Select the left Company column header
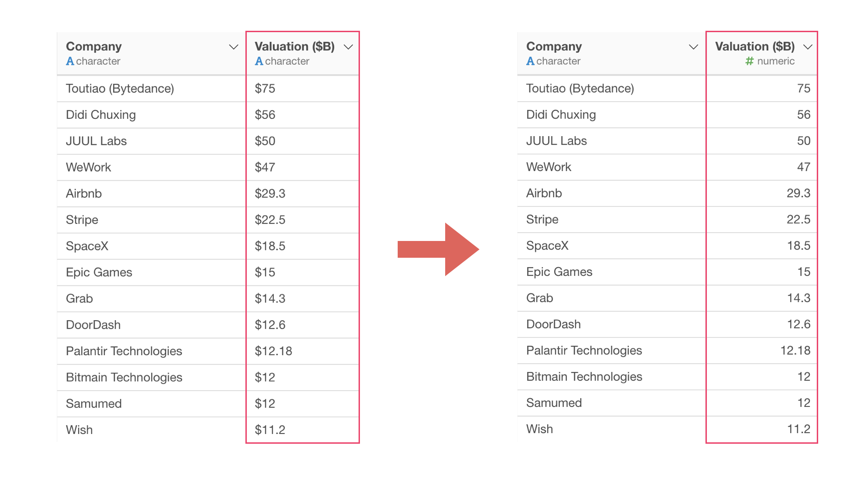Screen dimensions: 868x495 coord(151,53)
